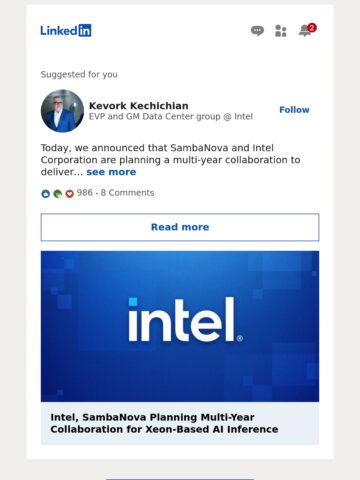Click the Read more button

pyautogui.click(x=180, y=227)
